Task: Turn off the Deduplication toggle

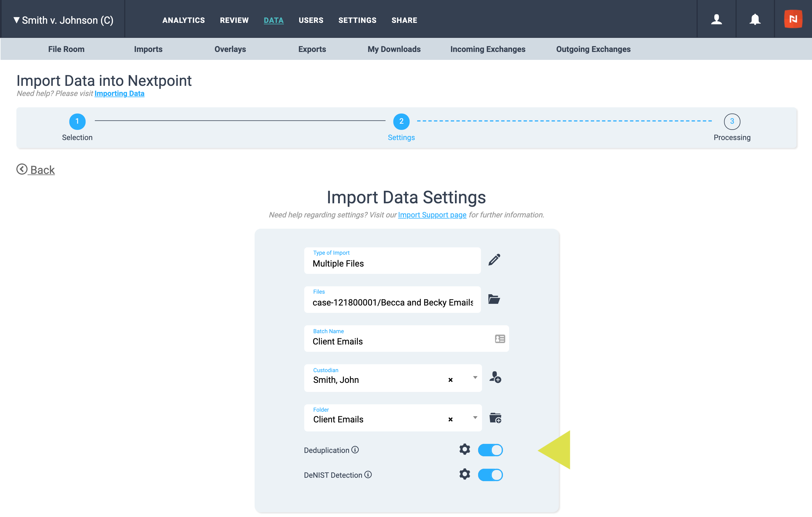Action: click(490, 450)
